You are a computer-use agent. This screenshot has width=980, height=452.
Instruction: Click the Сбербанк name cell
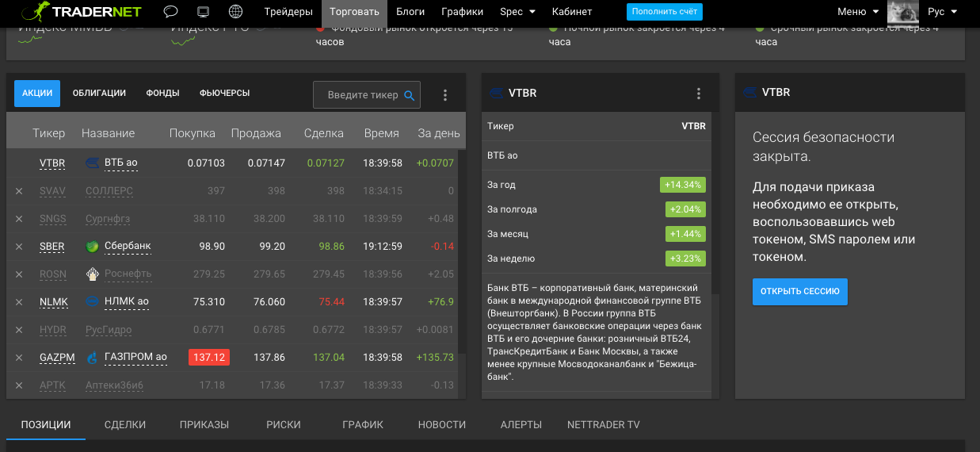click(x=128, y=247)
